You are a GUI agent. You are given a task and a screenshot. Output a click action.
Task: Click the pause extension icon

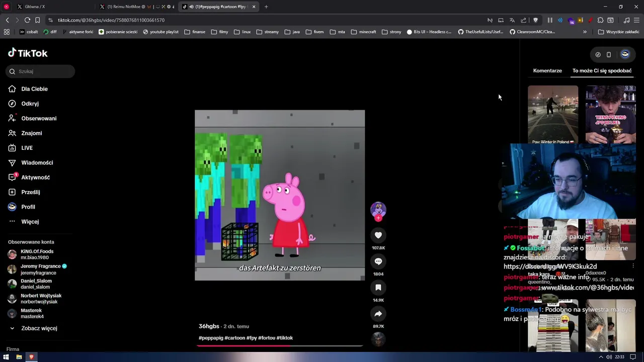coord(550,20)
